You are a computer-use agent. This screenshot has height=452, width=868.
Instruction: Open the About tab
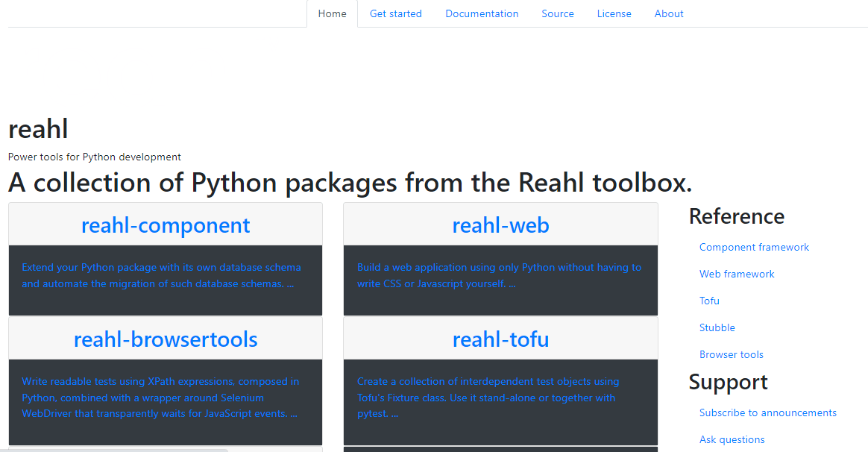coord(669,13)
